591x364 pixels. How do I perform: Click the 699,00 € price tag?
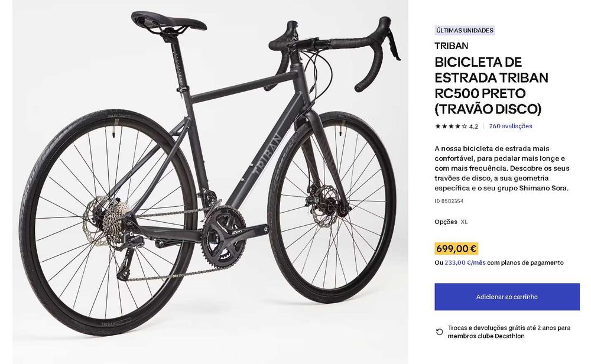pos(456,249)
